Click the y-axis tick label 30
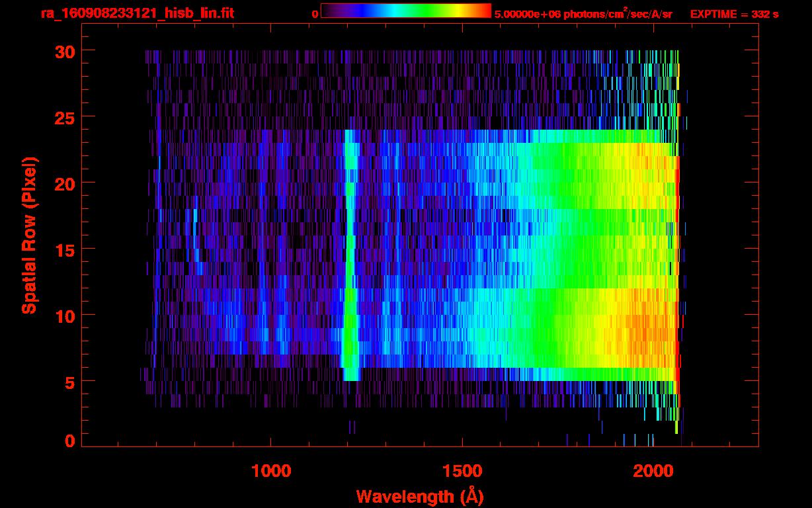Viewport: 812px width, 508px height. (x=63, y=51)
